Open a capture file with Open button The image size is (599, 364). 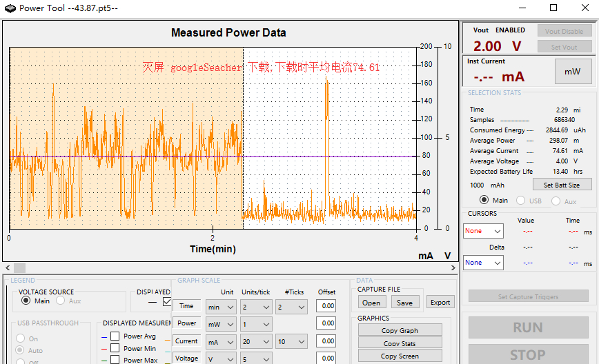[x=372, y=302]
